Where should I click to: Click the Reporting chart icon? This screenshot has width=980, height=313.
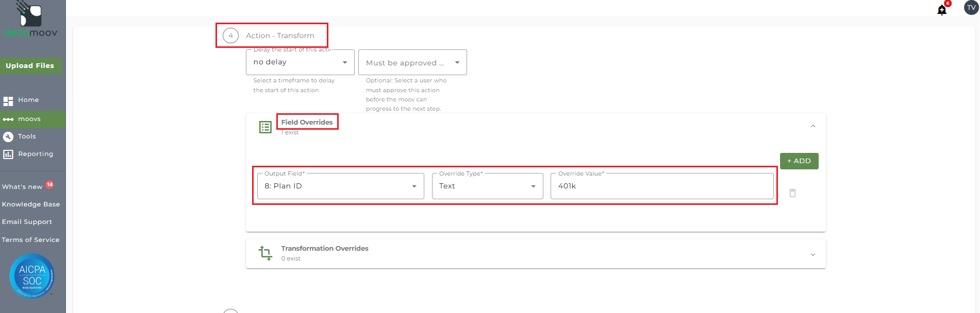(x=8, y=154)
